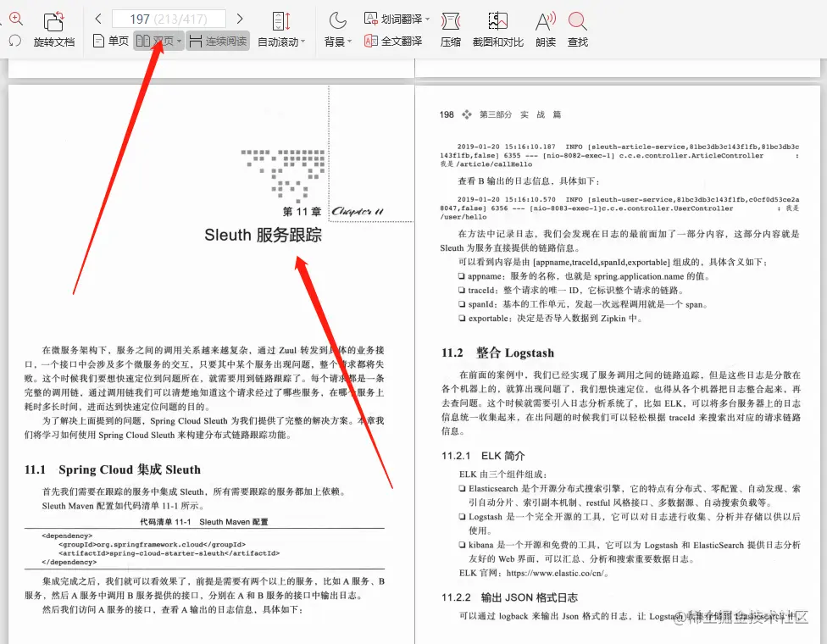
Task: Enable word-selection translation (划词翻译)
Action: [393, 19]
